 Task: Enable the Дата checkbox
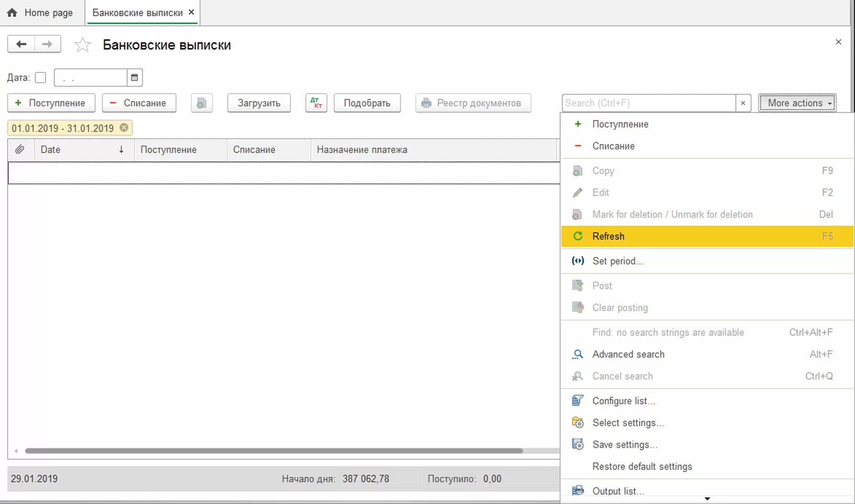click(40, 78)
